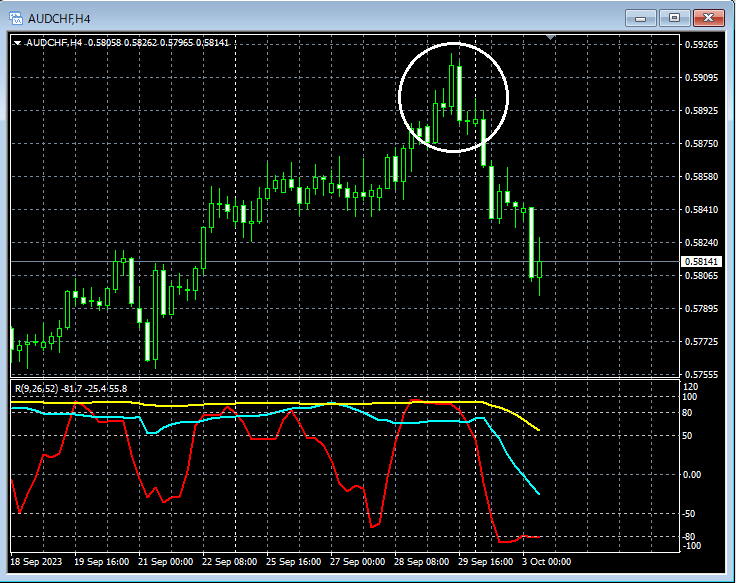Click the 0.58750 price scale label
The image size is (737, 583).
[x=701, y=143]
